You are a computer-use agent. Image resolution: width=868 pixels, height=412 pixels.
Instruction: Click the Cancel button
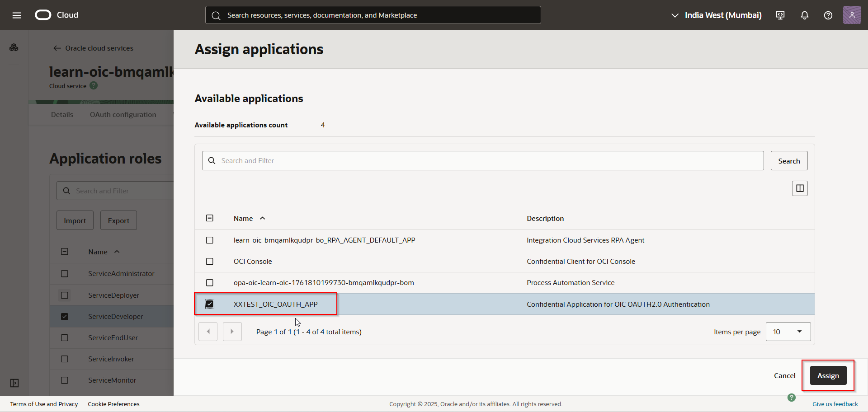[784, 376]
